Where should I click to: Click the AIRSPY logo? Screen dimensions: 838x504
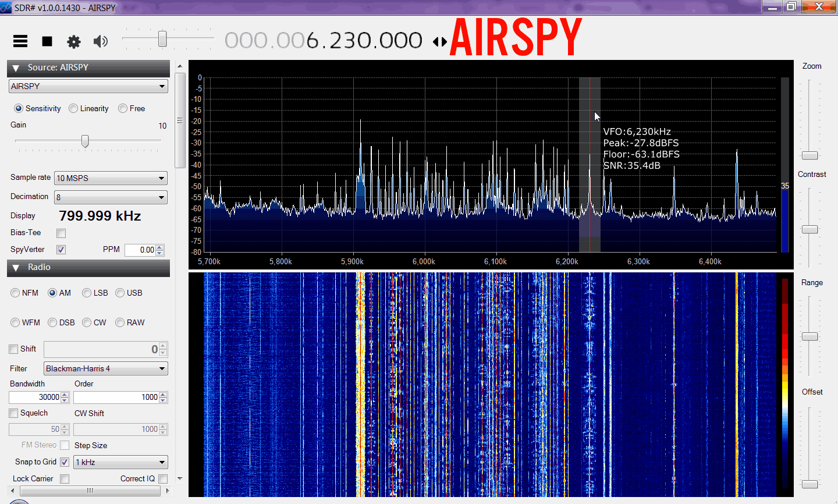tap(516, 37)
